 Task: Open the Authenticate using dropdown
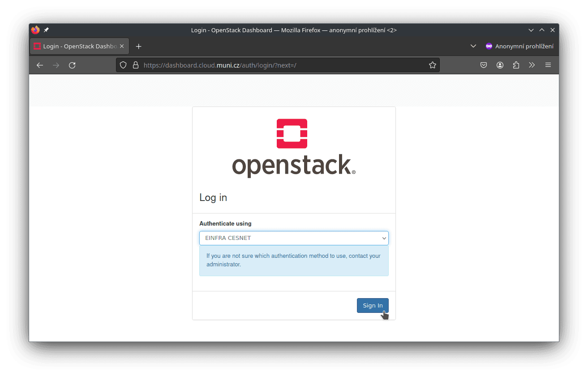point(294,238)
